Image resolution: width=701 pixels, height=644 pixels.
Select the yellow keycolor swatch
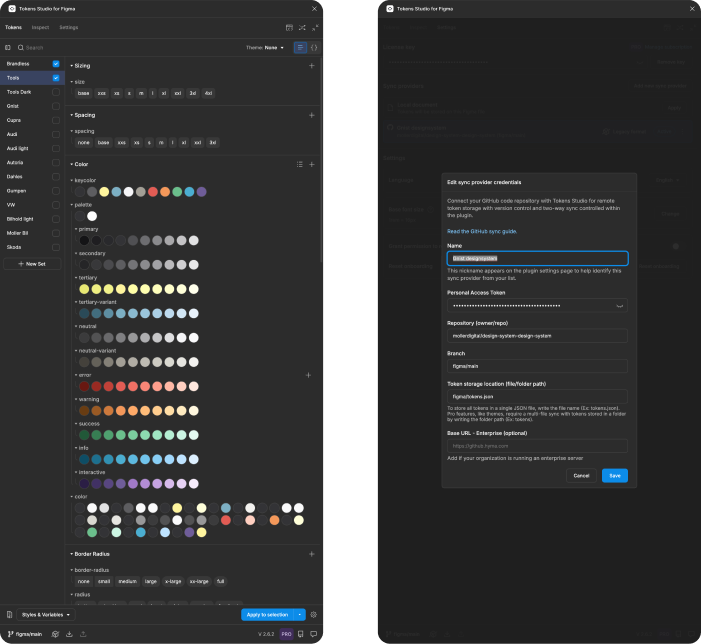point(104,192)
